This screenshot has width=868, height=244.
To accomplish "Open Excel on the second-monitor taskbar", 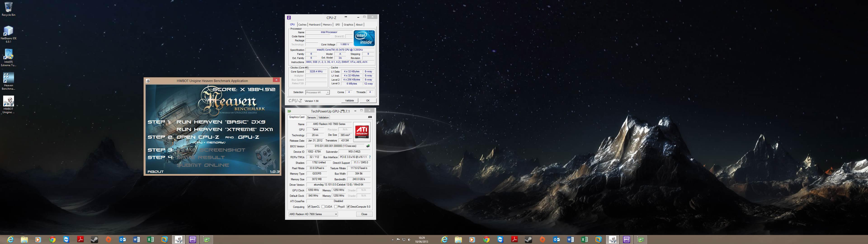I will 584,240.
